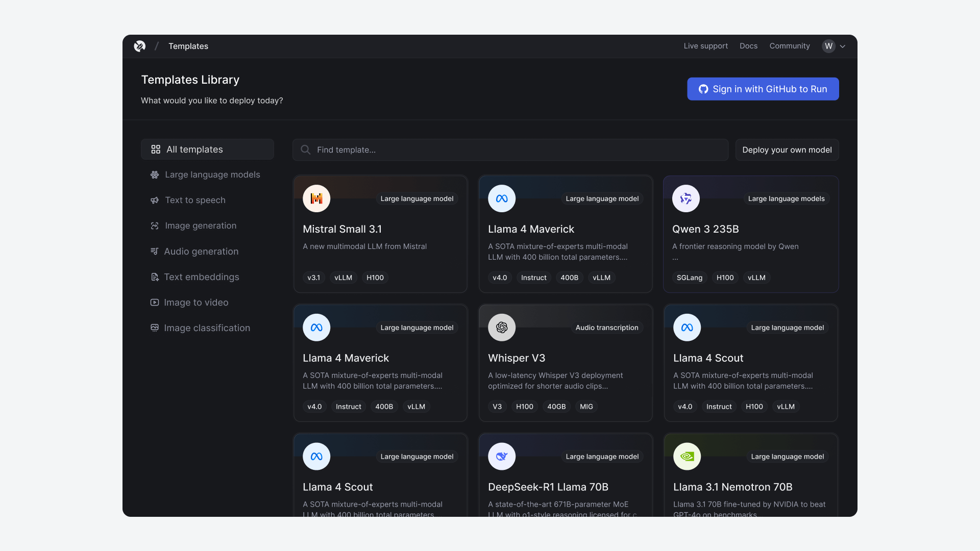The width and height of the screenshot is (980, 551).
Task: Click Deploy your own model button
Action: [787, 150]
